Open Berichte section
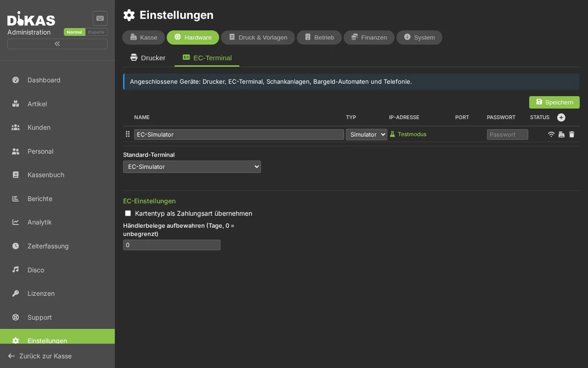Viewport: 588px width, 368px height. [57, 199]
